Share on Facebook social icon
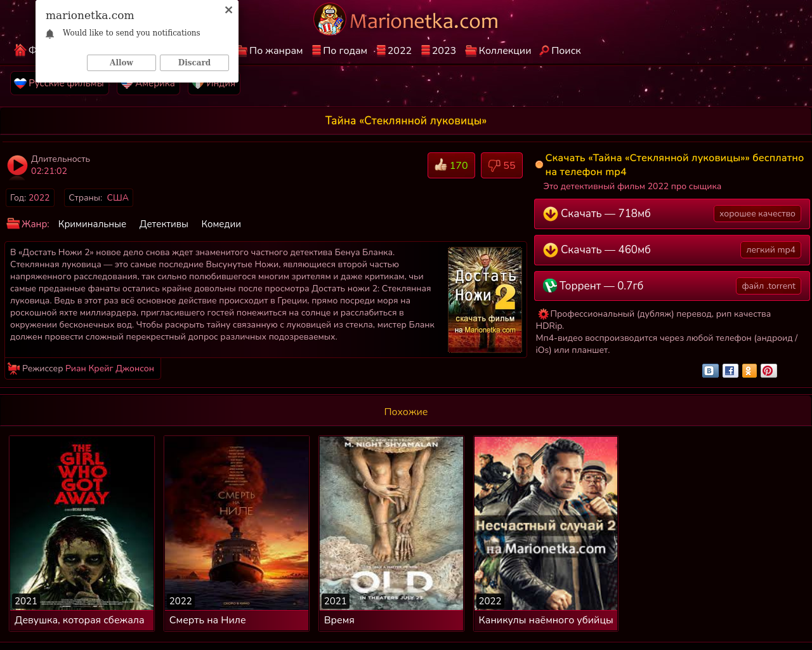 pos(730,371)
